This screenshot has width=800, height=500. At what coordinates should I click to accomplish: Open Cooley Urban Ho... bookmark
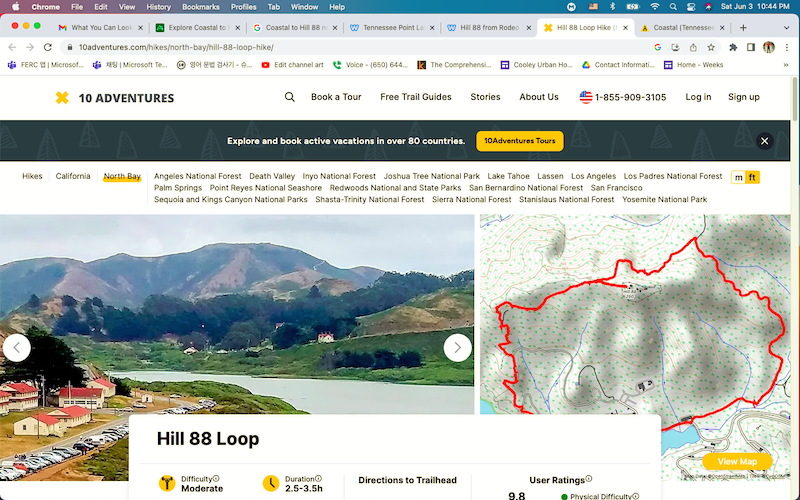tap(536, 65)
